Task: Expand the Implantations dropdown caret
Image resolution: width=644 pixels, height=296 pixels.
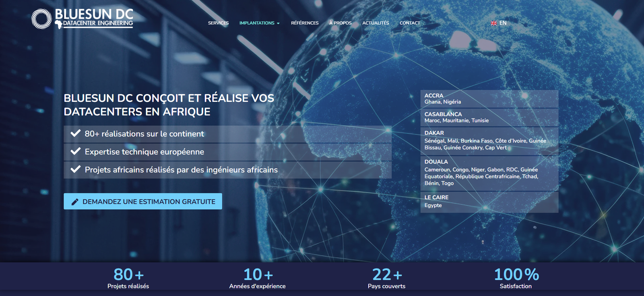Action: tap(278, 23)
